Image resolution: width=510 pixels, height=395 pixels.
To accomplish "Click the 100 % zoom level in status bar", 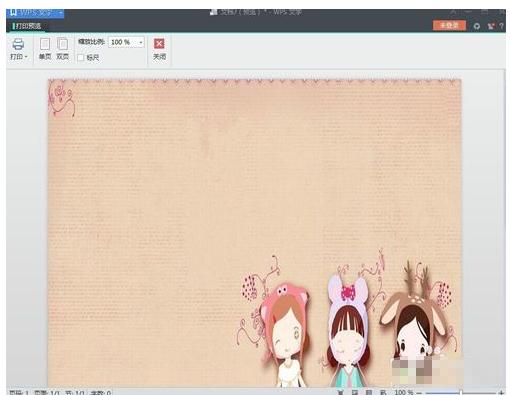I will pyautogui.click(x=404, y=392).
